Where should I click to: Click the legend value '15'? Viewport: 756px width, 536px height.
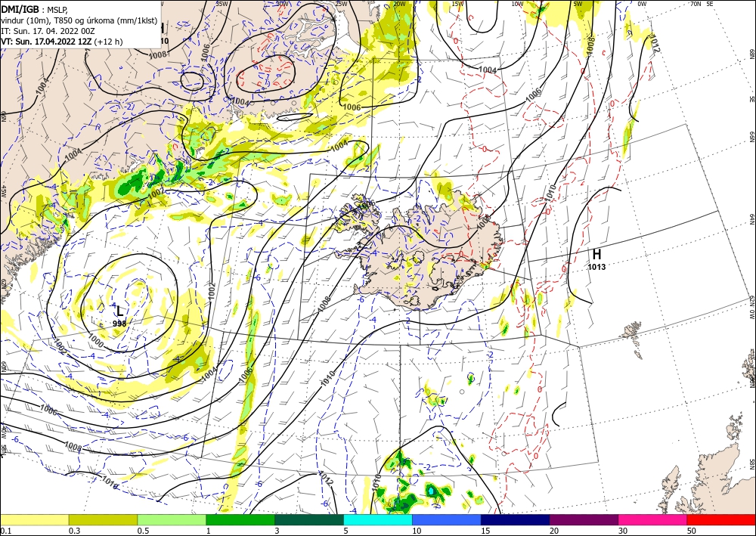click(485, 531)
